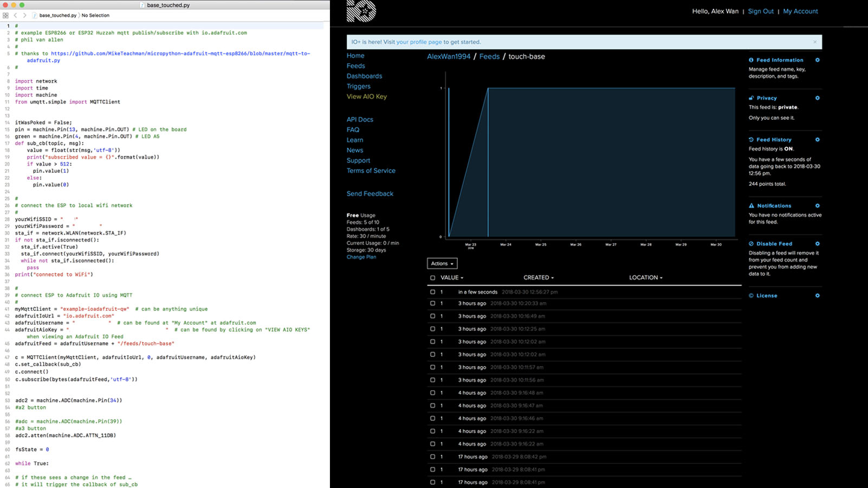Click line 1 in the code editor
The width and height of the screenshot is (868, 488).
[x=165, y=26]
